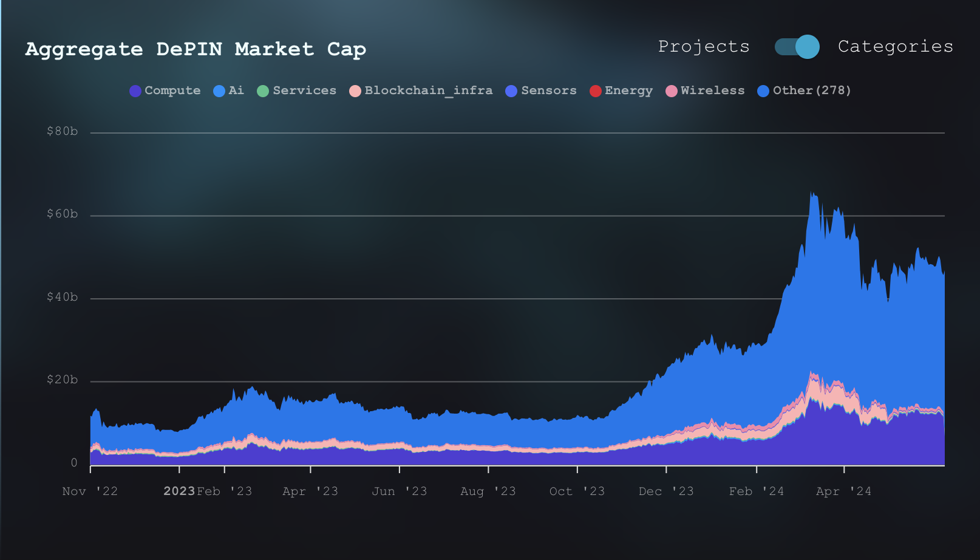Click the Aggregate DePIN Market Cap title
Viewport: 980px width, 560px height.
[196, 49]
